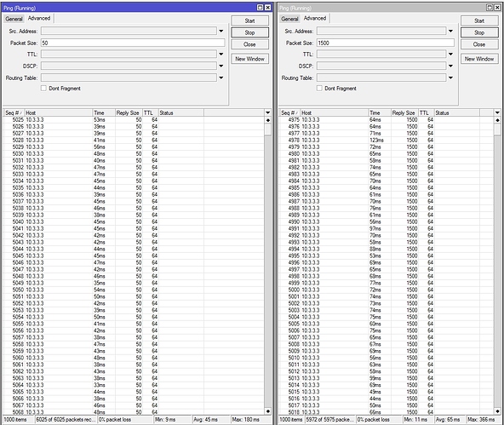This screenshot has height=425, width=504.
Task: Expand DSCP dropdown in left window
Action: (221, 66)
